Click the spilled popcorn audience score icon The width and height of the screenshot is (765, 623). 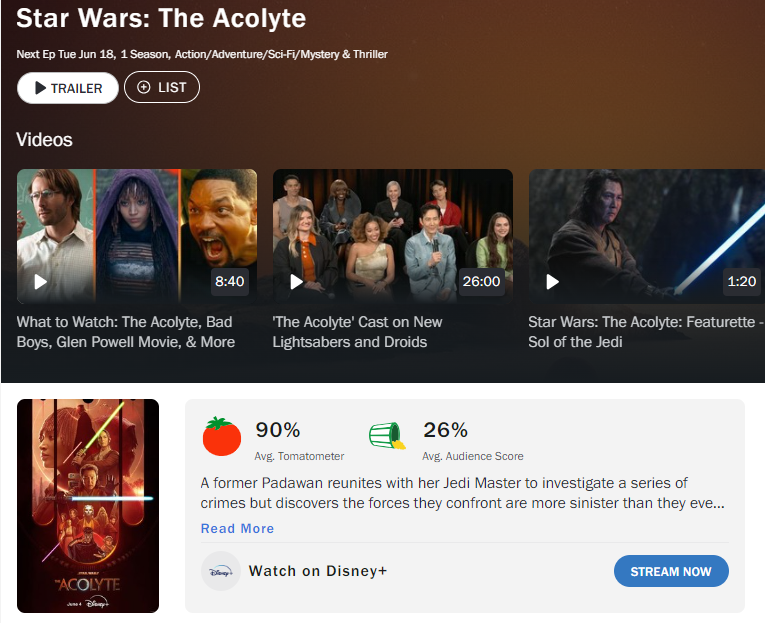point(387,436)
